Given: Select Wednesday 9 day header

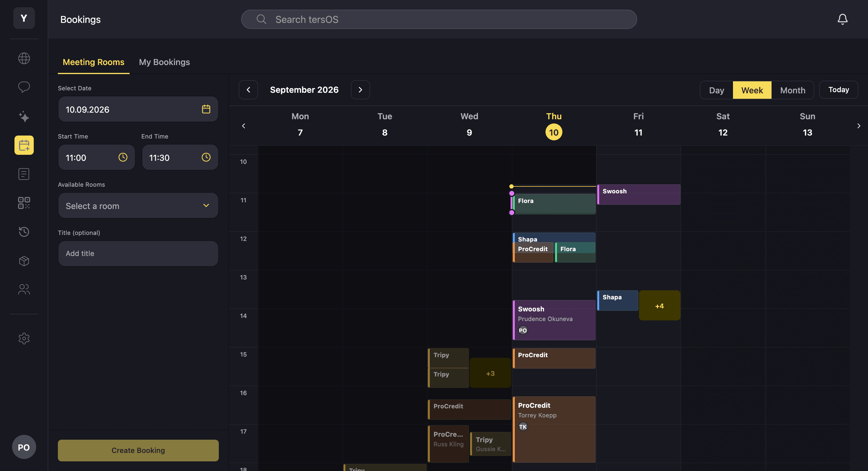Looking at the screenshot, I should coord(469,125).
